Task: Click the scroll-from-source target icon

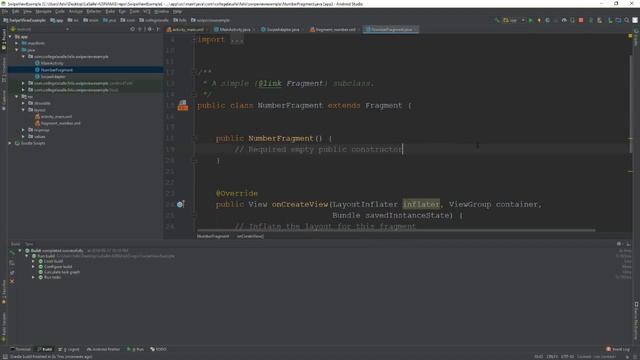Action: [133, 29]
